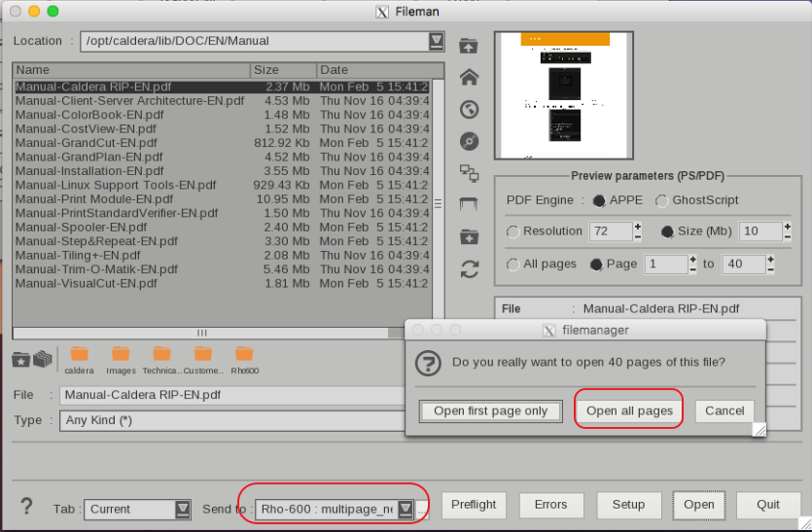Open the network globe icon

(x=469, y=110)
